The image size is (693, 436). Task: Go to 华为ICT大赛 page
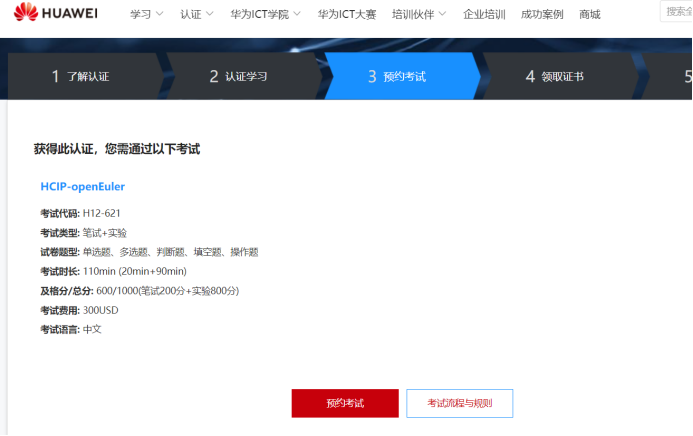347,15
